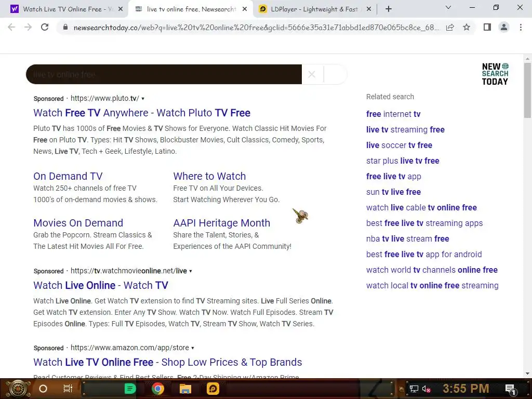532x399 pixels.
Task: View site security lock info
Action: [65, 28]
